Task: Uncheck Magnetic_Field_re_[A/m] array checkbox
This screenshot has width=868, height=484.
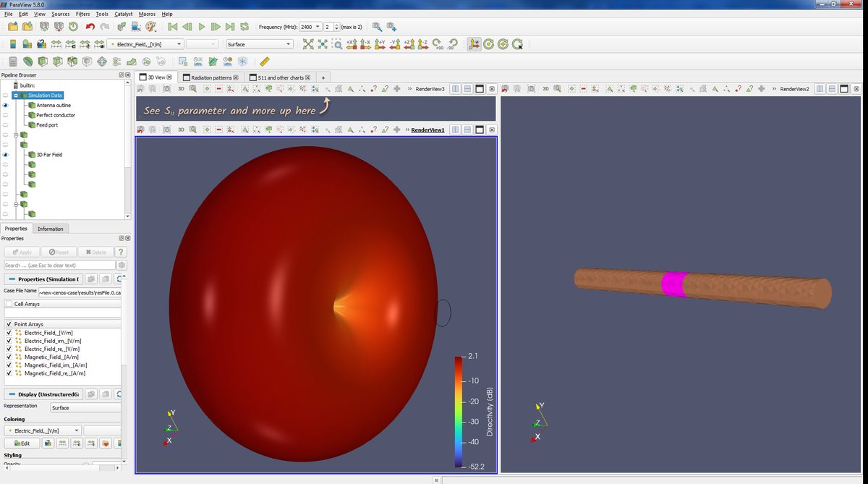Action: tap(9, 373)
